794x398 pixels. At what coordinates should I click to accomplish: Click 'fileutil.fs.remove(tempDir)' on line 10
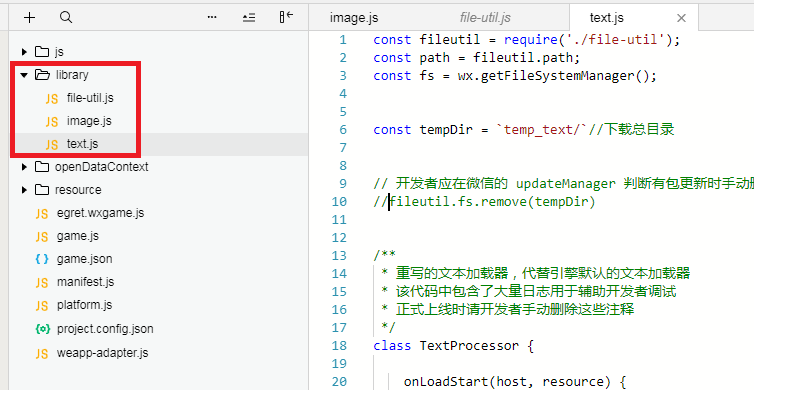[492, 202]
